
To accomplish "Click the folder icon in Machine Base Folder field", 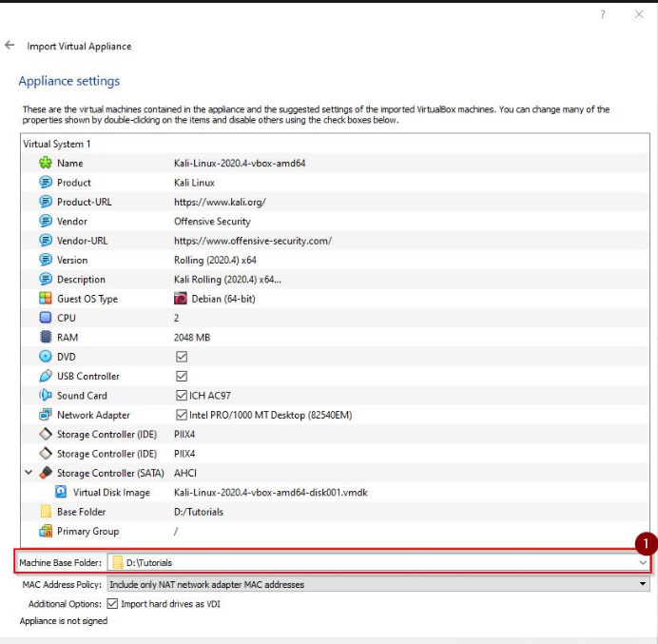I will tap(118, 562).
